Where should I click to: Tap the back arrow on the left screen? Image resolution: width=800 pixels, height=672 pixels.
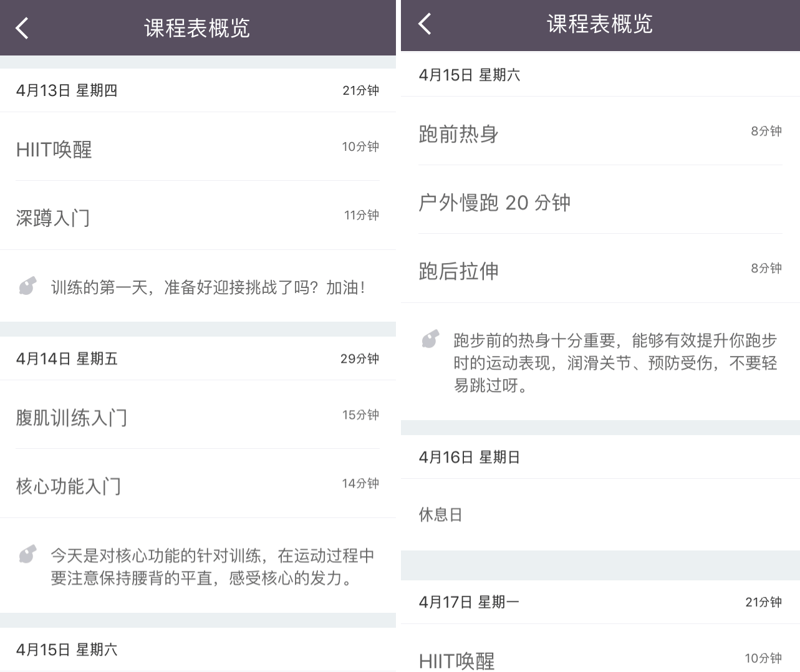(22, 28)
